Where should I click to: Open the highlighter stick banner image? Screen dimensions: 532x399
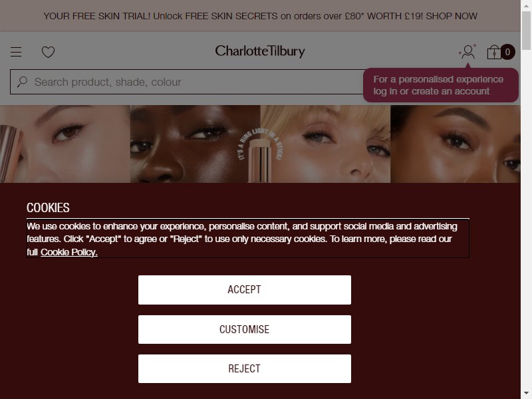(x=260, y=144)
